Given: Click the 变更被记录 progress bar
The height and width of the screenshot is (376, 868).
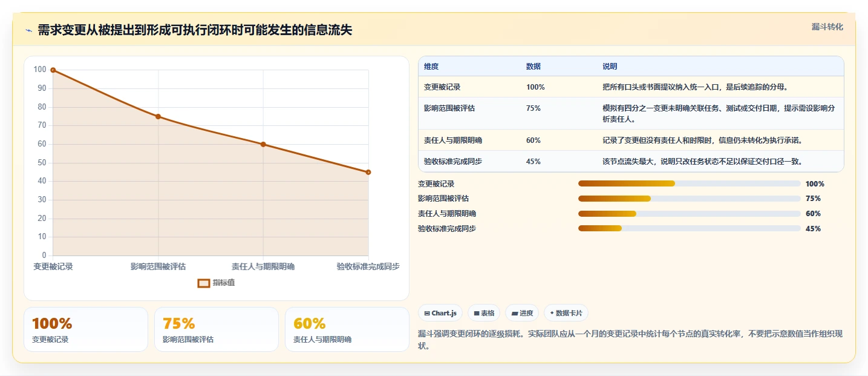Looking at the screenshot, I should coord(690,183).
